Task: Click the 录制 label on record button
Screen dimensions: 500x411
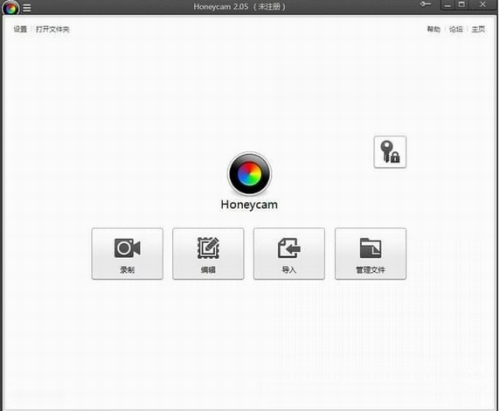Action: click(127, 270)
